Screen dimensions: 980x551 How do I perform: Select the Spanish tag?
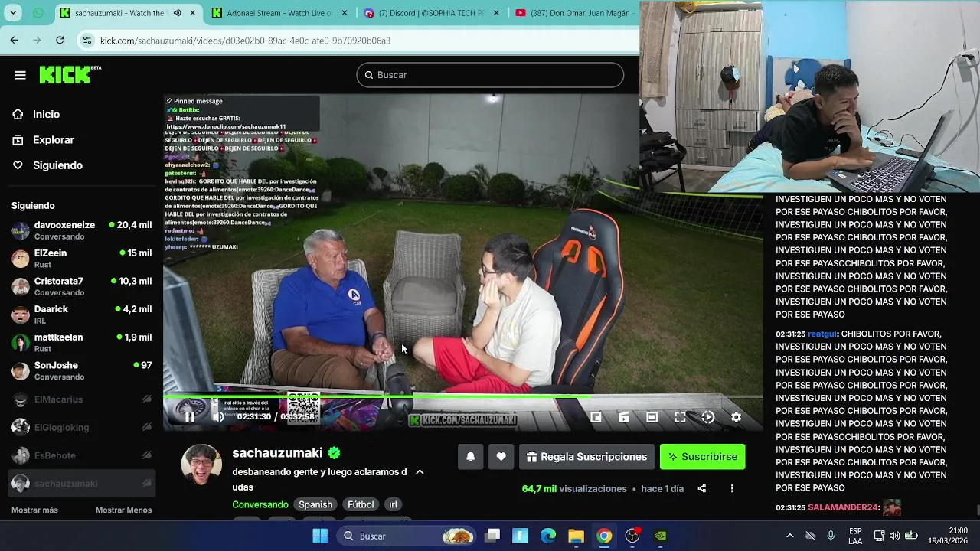315,504
